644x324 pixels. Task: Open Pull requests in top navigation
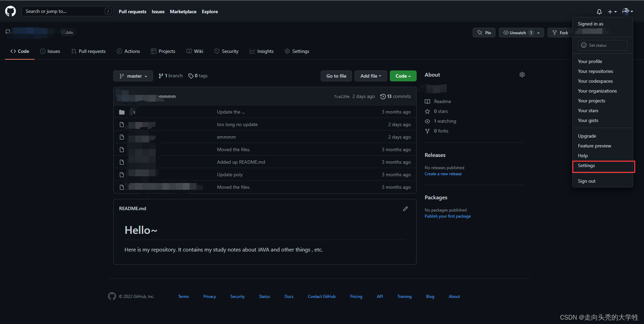pos(133,12)
